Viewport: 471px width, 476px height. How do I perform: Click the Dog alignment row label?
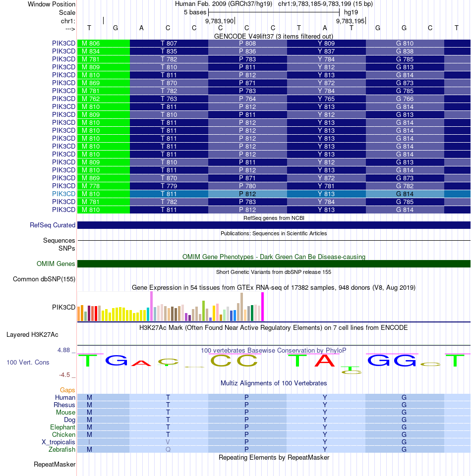69,420
